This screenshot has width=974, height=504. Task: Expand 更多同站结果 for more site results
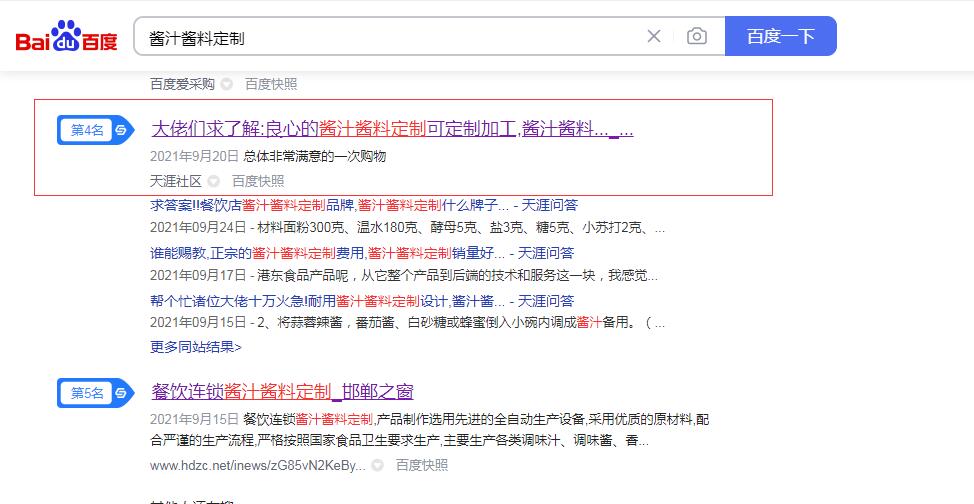[196, 347]
